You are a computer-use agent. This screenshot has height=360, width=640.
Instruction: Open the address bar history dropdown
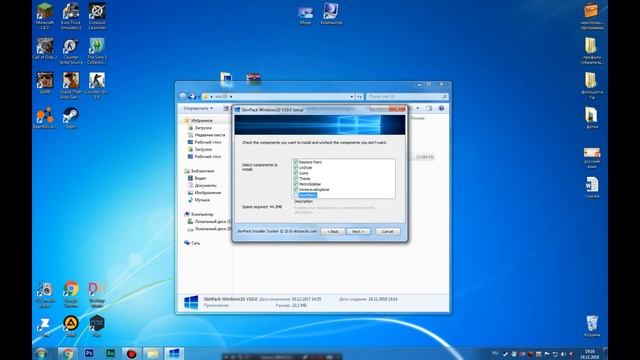(351, 97)
